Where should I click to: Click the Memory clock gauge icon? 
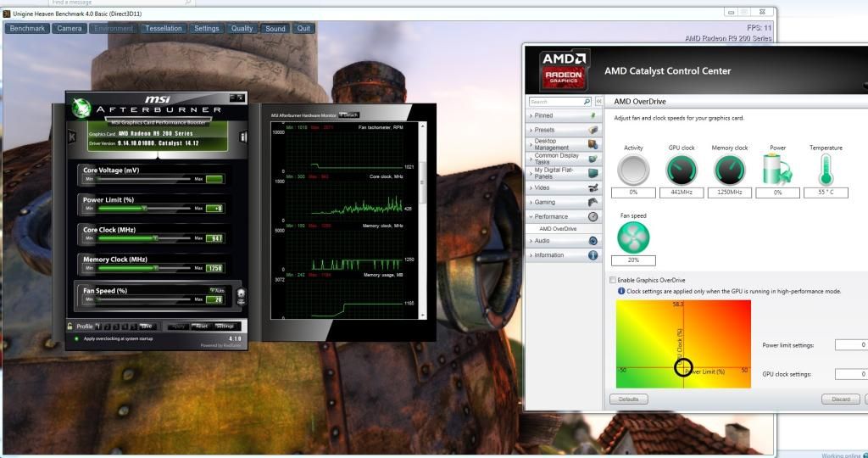729,170
